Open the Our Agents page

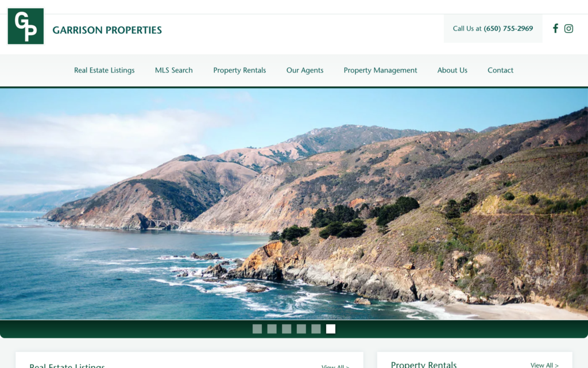click(x=305, y=70)
